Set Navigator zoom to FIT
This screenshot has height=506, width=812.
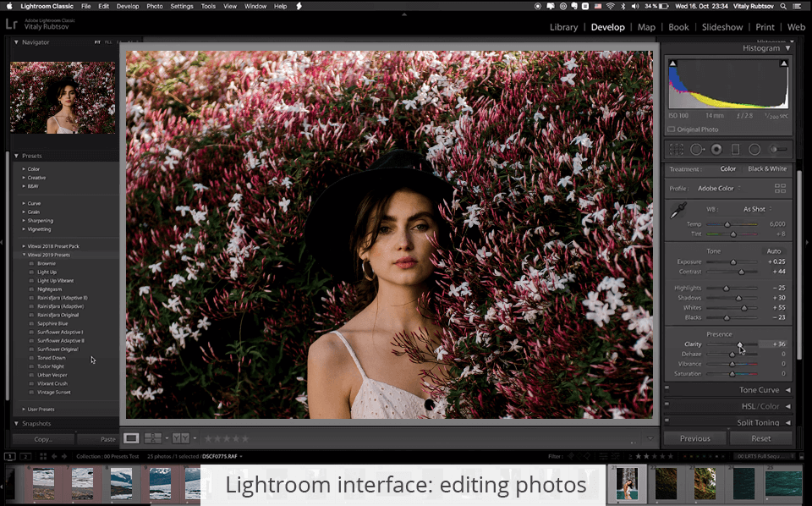[97, 42]
